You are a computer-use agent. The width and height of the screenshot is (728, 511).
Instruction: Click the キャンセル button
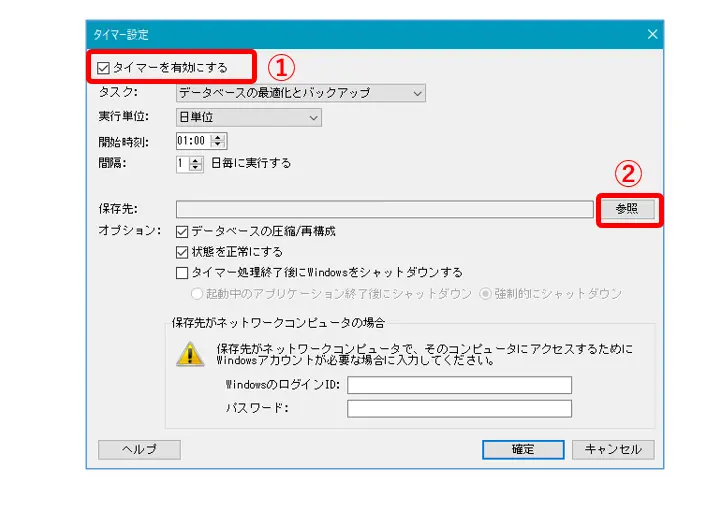click(613, 450)
